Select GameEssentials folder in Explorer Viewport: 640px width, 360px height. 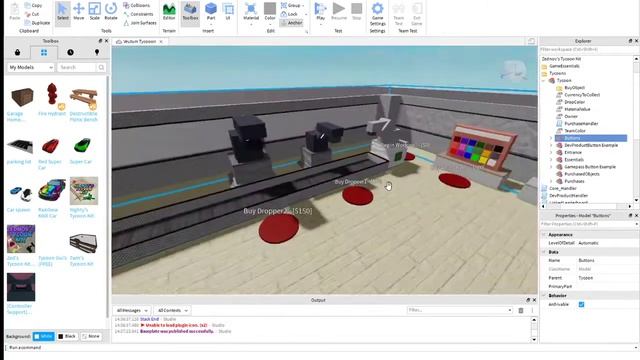(x=564, y=66)
